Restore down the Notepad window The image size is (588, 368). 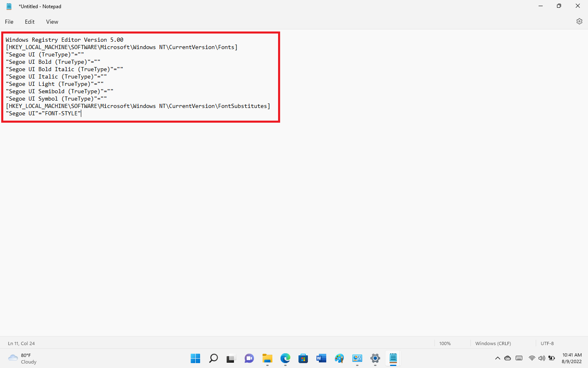559,6
